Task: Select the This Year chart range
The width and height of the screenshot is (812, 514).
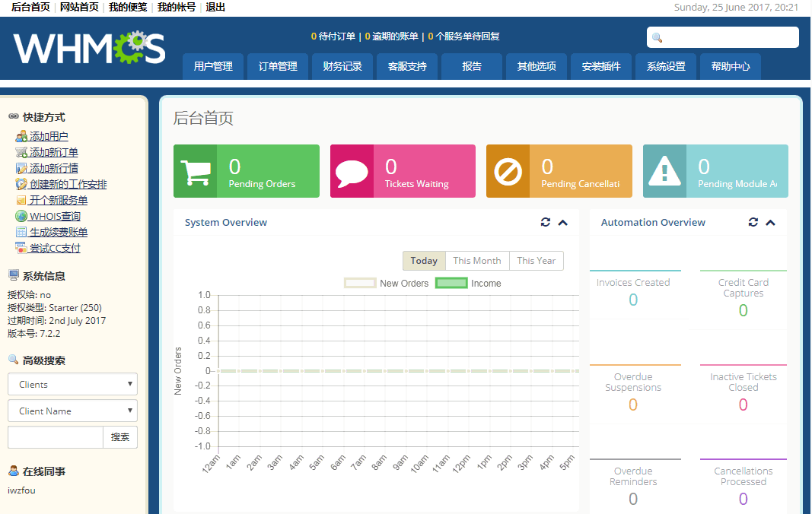Action: 537,261
